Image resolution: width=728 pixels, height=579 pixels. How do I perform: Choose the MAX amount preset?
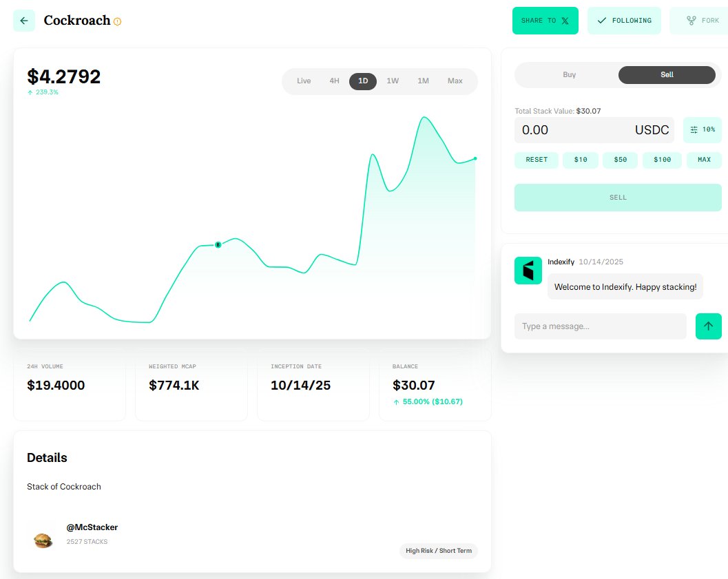coord(704,160)
